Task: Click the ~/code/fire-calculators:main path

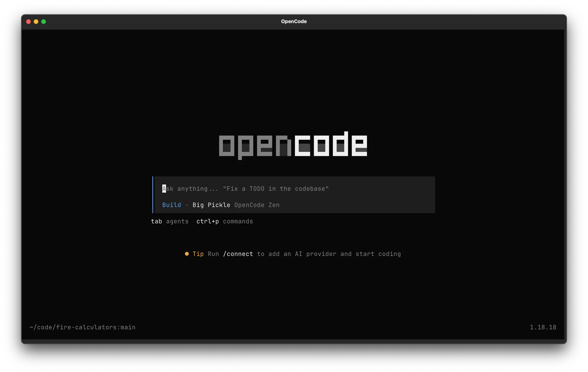Action: point(83,327)
